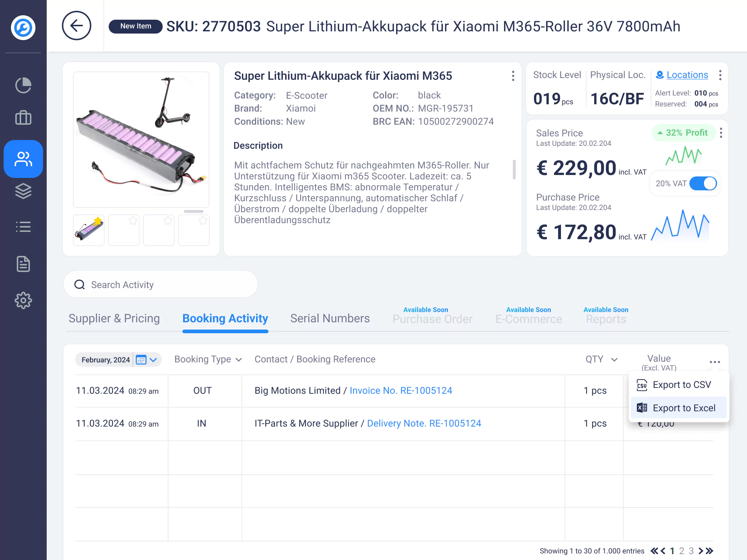The width and height of the screenshot is (747, 560).
Task: Open Invoice No. RE-1005124
Action: tap(401, 390)
